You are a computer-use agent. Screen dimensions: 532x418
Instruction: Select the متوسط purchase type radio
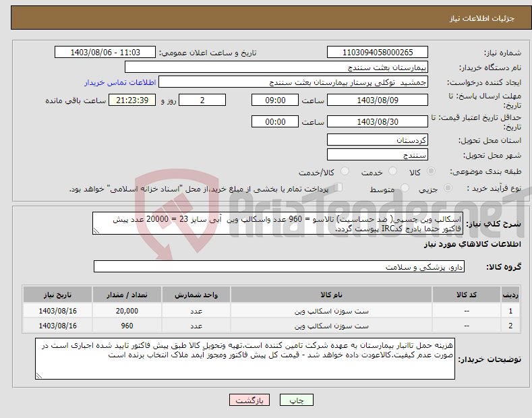tap(405, 188)
